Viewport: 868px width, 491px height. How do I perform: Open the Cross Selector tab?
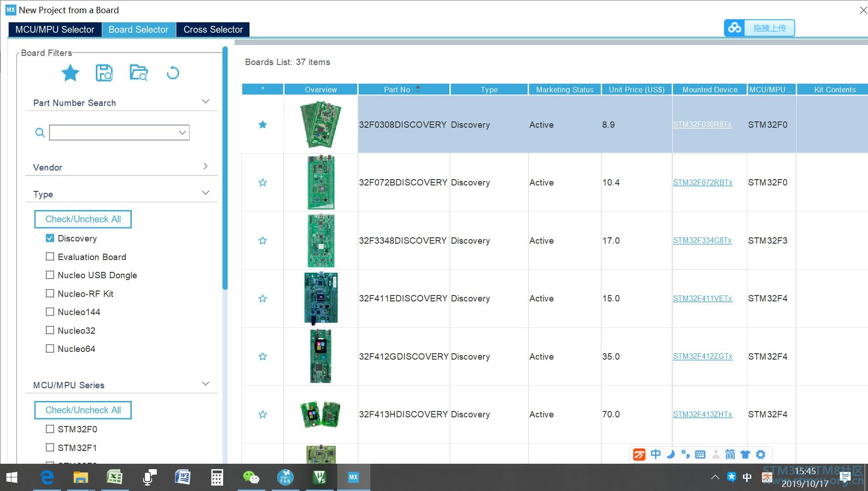[213, 30]
